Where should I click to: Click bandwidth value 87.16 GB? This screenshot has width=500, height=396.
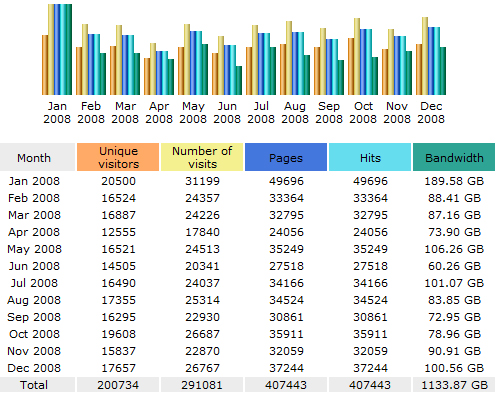coord(454,215)
